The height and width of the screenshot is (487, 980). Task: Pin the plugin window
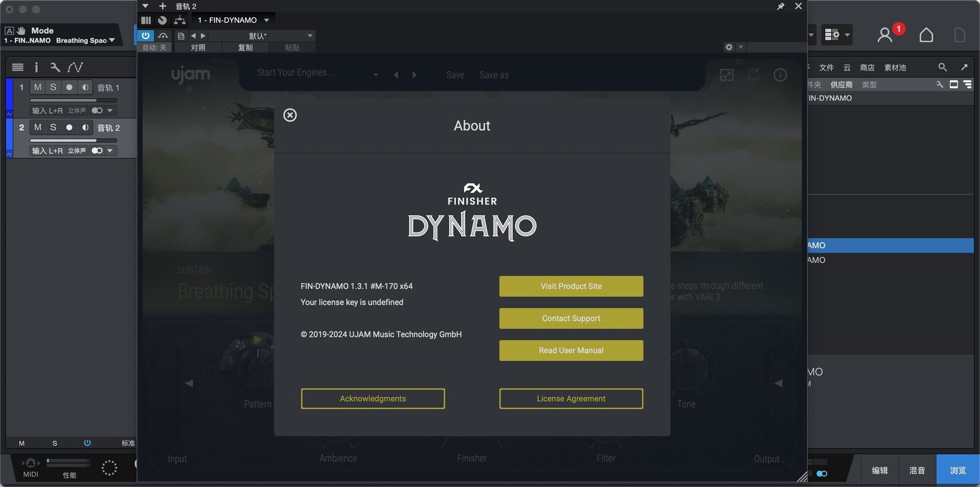coord(780,6)
